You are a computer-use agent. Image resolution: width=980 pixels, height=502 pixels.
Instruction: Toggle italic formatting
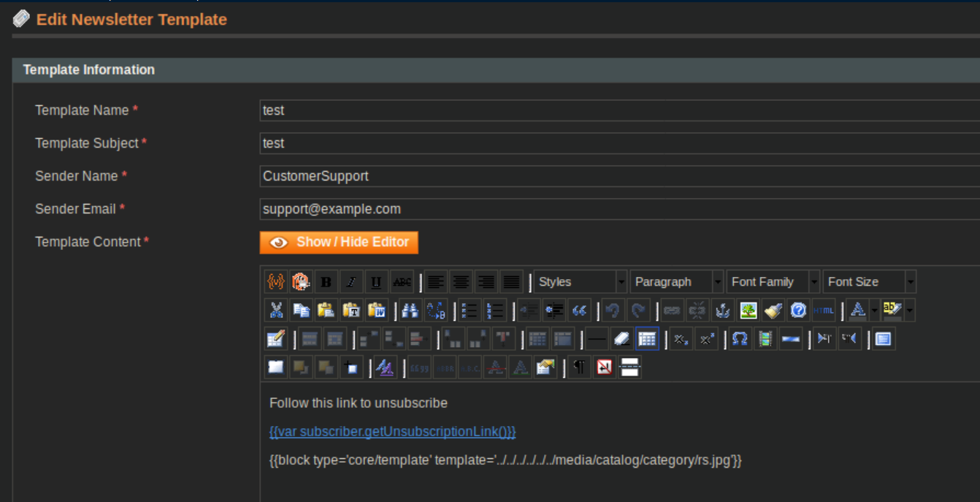coord(351,281)
